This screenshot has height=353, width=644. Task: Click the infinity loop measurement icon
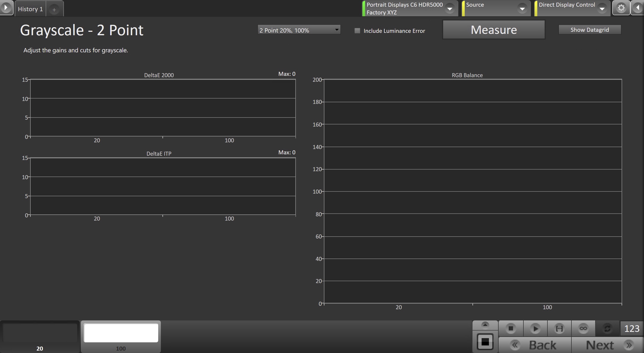click(x=583, y=328)
